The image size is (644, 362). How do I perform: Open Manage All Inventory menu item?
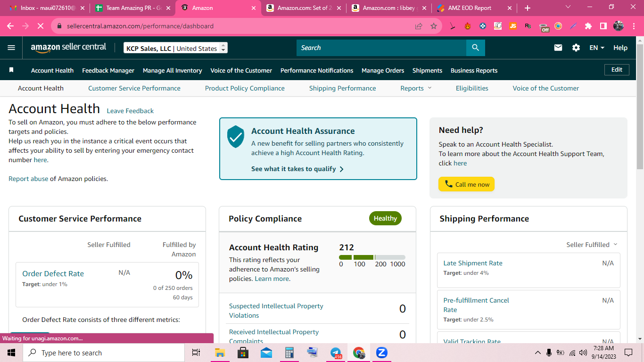(x=173, y=70)
